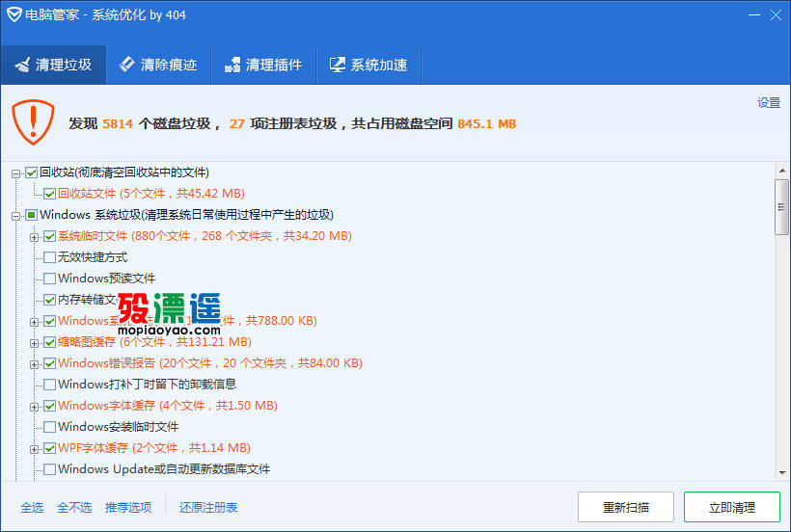
Task: Collapse the Windows 系统垃圾 tree node
Action: pos(15,216)
